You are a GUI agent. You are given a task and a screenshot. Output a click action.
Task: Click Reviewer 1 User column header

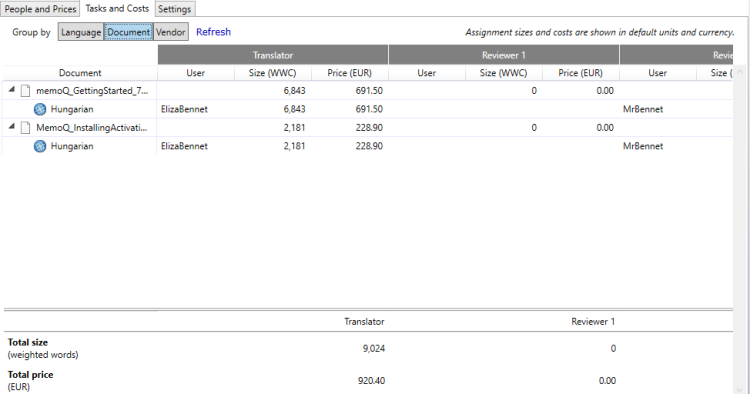tap(427, 73)
